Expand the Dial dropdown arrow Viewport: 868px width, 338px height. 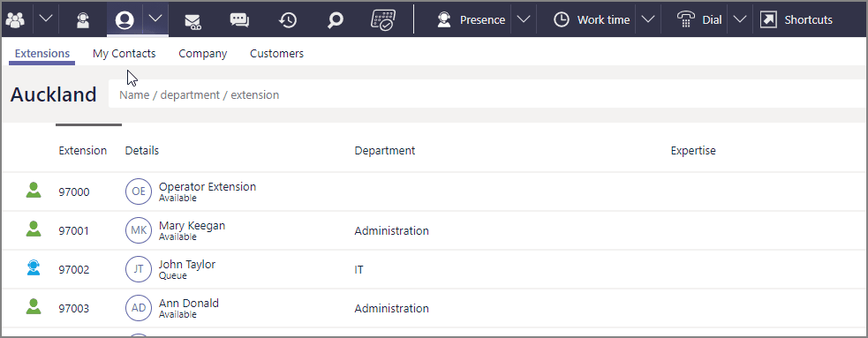click(x=740, y=19)
